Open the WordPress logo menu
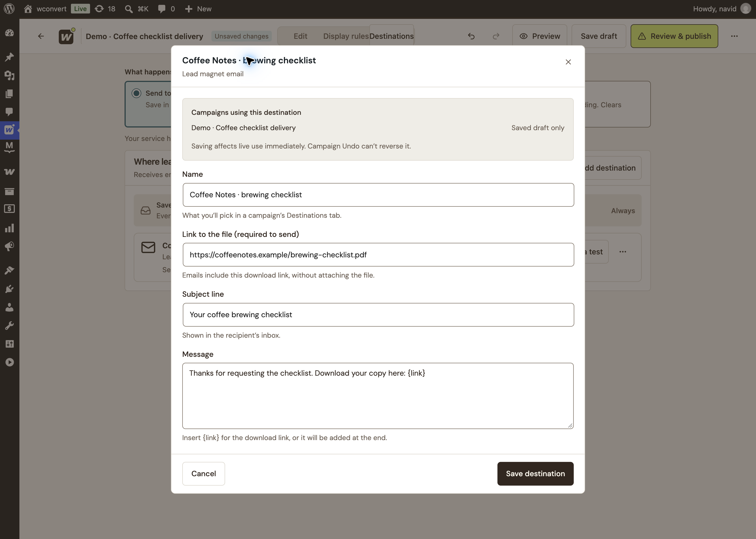Viewport: 756px width, 539px height. click(x=9, y=9)
